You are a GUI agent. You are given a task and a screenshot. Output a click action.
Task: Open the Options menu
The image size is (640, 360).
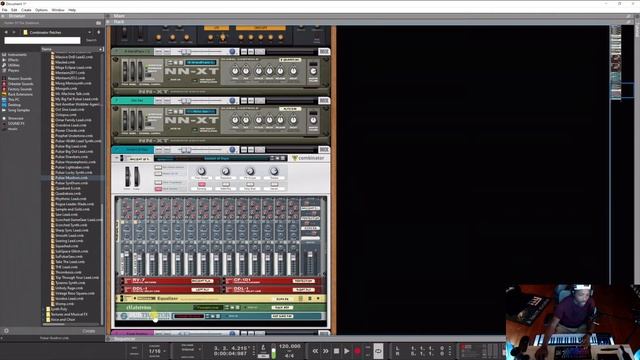41,10
